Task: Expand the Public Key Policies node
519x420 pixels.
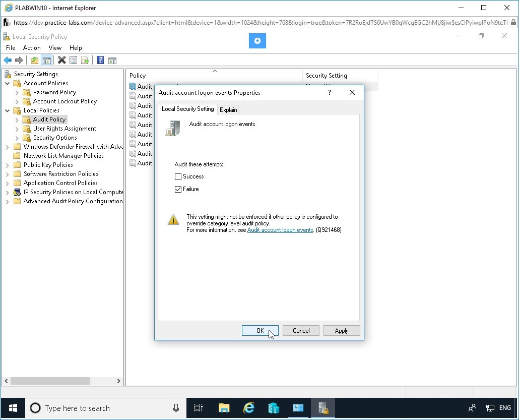Action: click(7, 165)
